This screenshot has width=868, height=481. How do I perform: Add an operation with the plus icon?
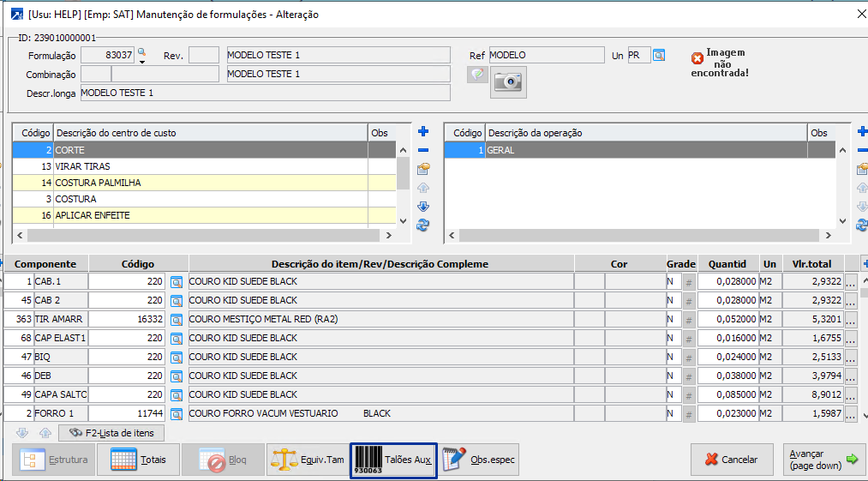(863, 131)
